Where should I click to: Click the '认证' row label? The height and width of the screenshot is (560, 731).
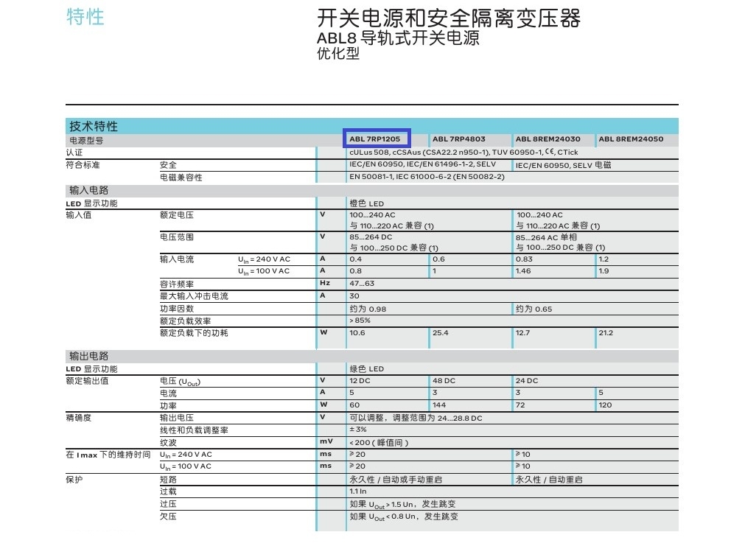pos(74,153)
